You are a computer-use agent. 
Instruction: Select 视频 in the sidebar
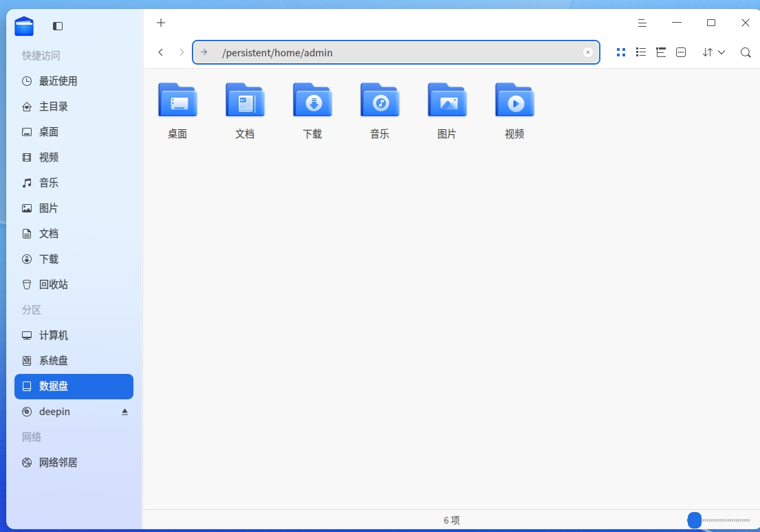click(74, 157)
